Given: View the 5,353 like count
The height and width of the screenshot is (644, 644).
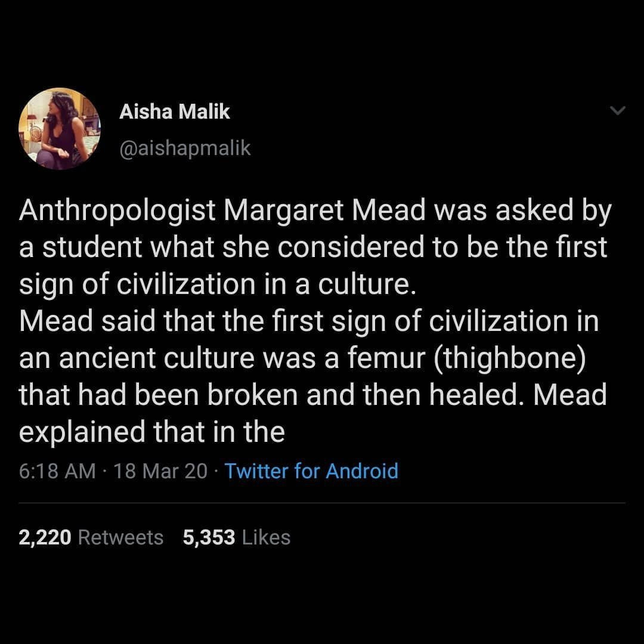Looking at the screenshot, I should click(209, 537).
